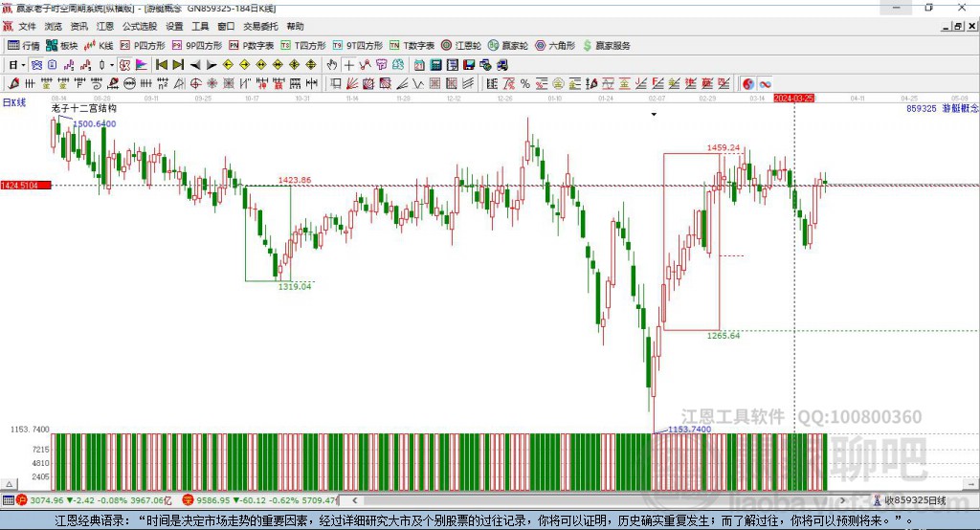980x530 pixels.
Task: Click the left arrow of the horizontal scrollbar
Action: coord(355,500)
